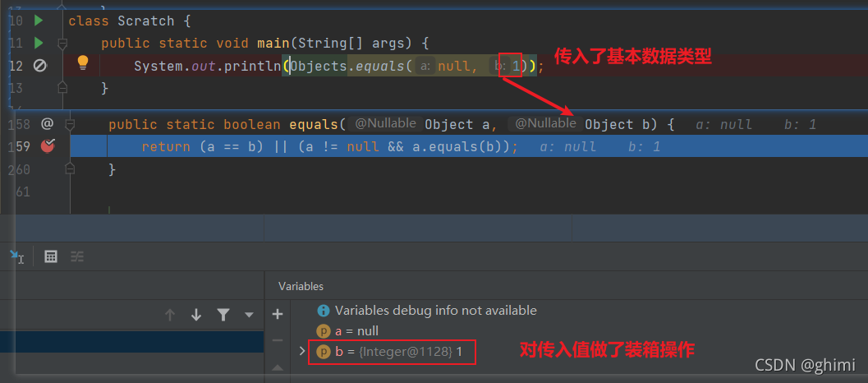
Task: Click the first @Nullable hint before Object a
Action: [385, 123]
